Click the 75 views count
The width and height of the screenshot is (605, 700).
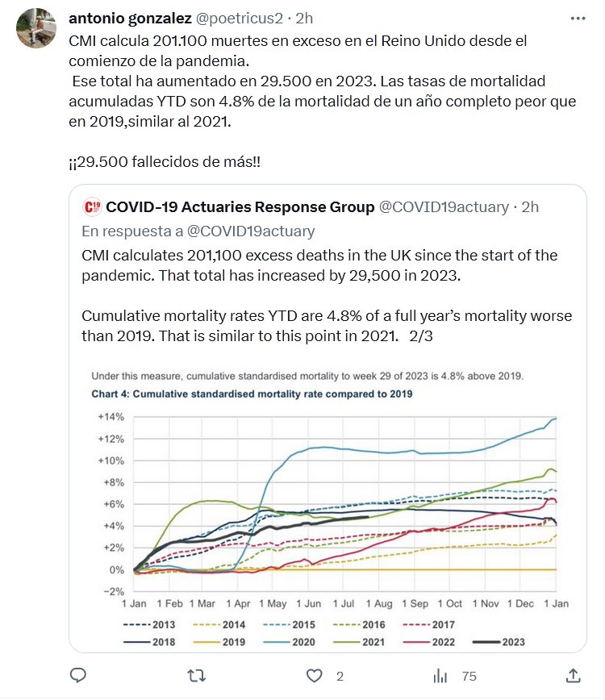(469, 676)
